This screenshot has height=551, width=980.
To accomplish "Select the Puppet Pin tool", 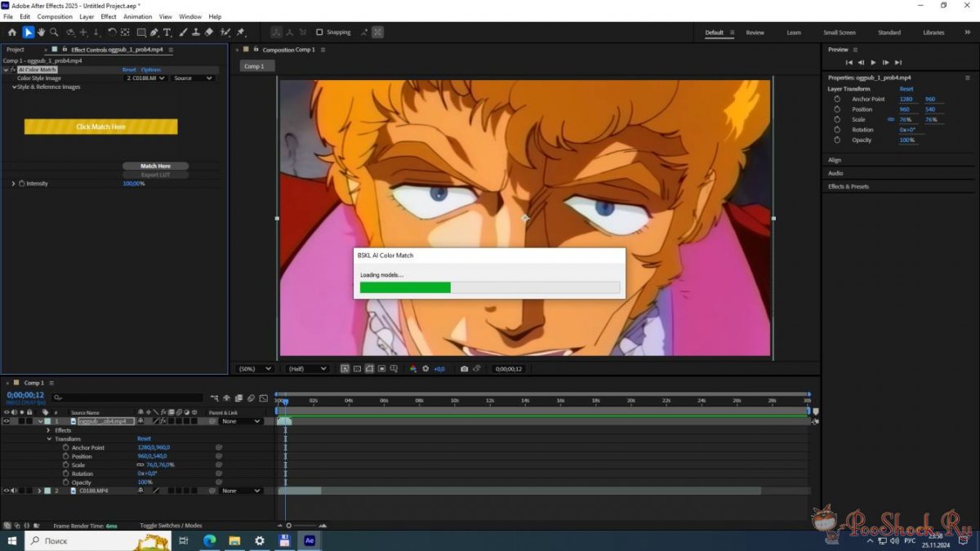I will (241, 33).
